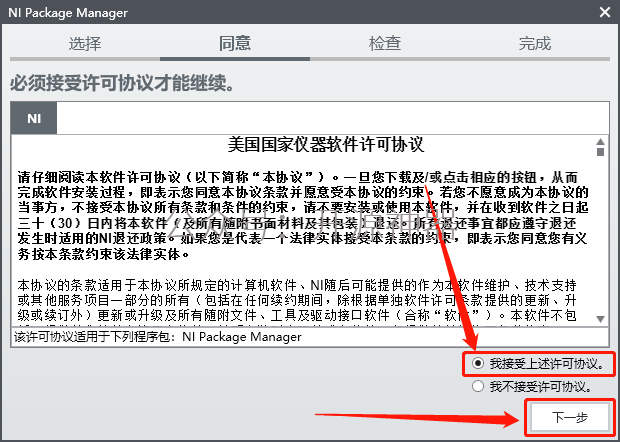Click the license text scrollbar thumb
The image size is (620, 442).
pos(600,152)
